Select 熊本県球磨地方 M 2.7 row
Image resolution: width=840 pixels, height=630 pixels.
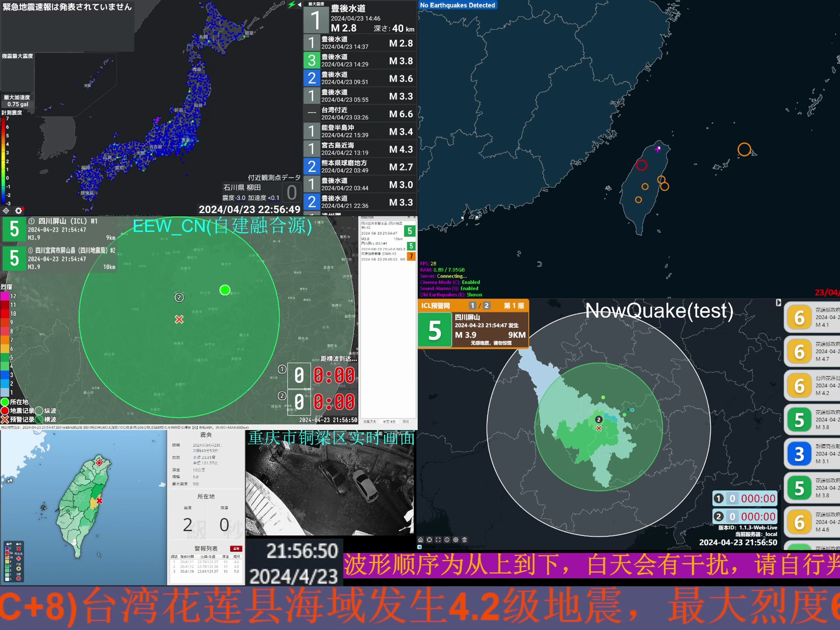pyautogui.click(x=360, y=167)
